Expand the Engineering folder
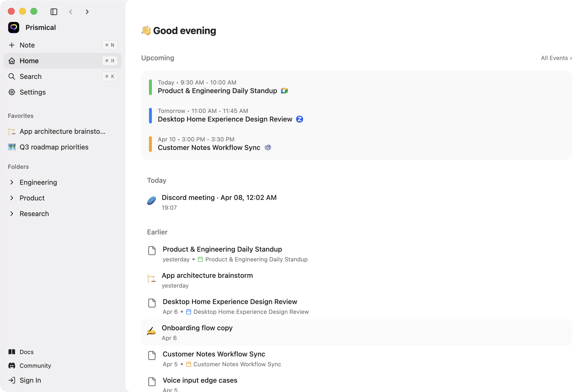The width and height of the screenshot is (588, 392). [12, 182]
